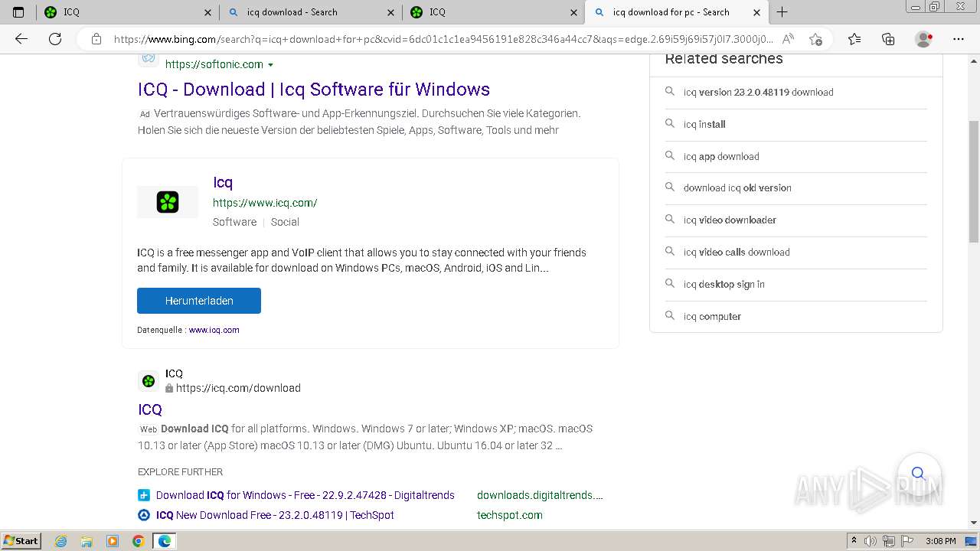This screenshot has height=551, width=980.
Task: Open a new tab
Action: (782, 12)
